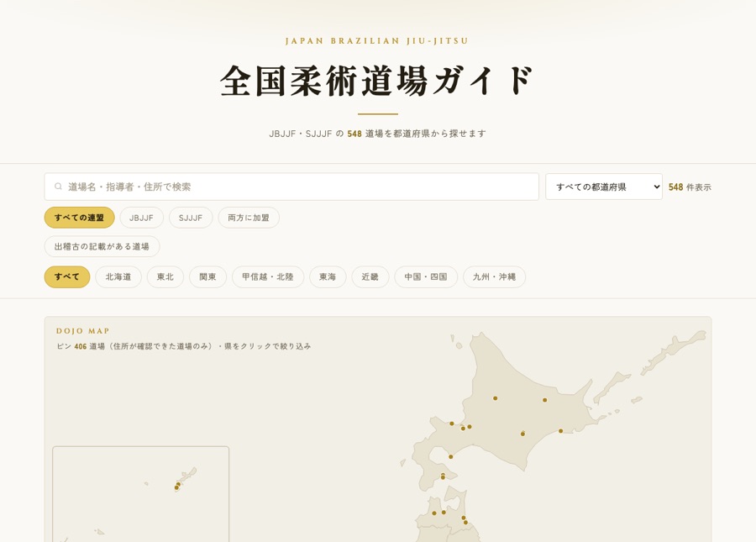
Task: Select the 両方に加盟 filter chip
Action: [249, 218]
